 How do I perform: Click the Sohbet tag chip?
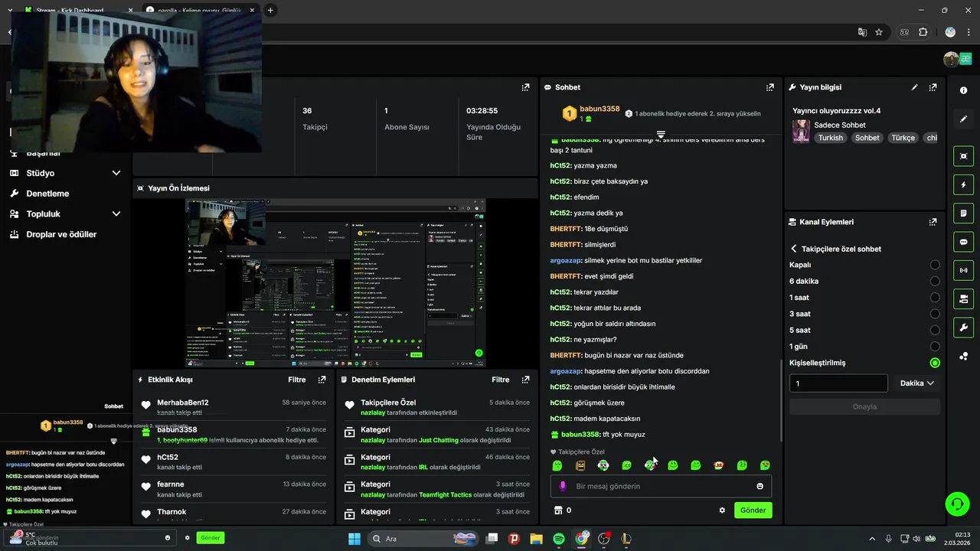867,138
